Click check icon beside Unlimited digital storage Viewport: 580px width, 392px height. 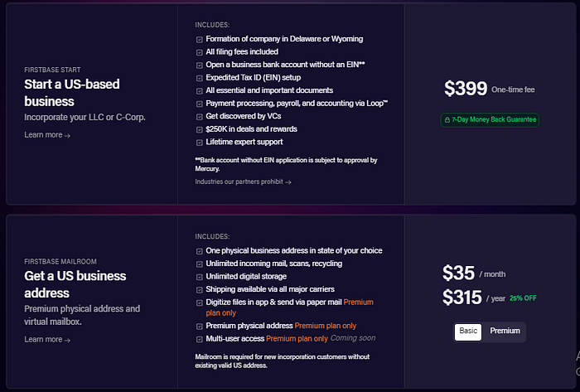click(x=200, y=277)
